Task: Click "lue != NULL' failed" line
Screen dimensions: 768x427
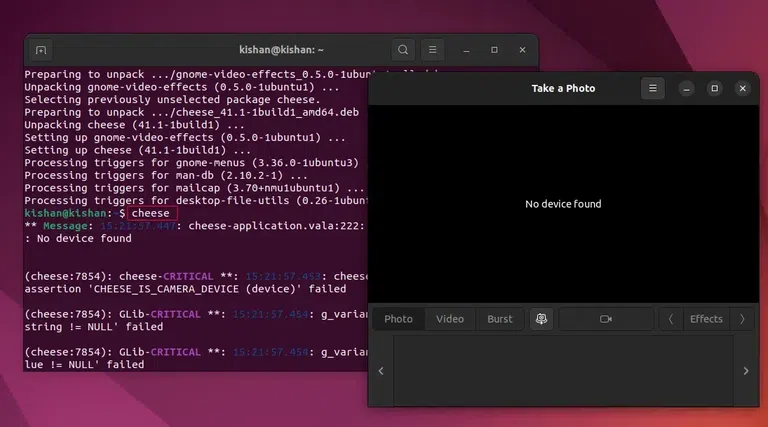Action: coord(84,364)
